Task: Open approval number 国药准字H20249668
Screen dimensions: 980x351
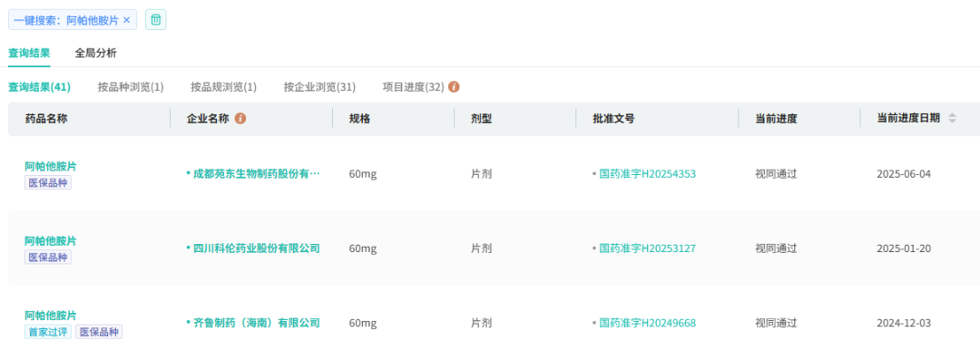Action: click(648, 323)
